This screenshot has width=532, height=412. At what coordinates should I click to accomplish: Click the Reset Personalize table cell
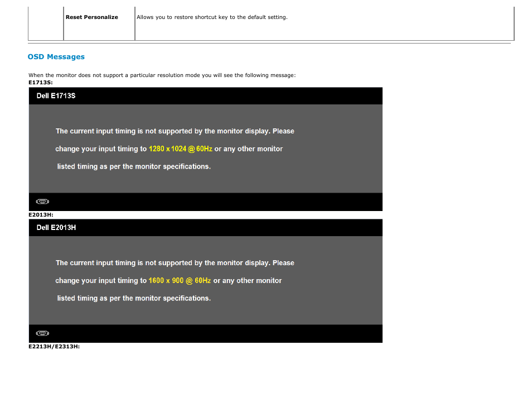[99, 23]
